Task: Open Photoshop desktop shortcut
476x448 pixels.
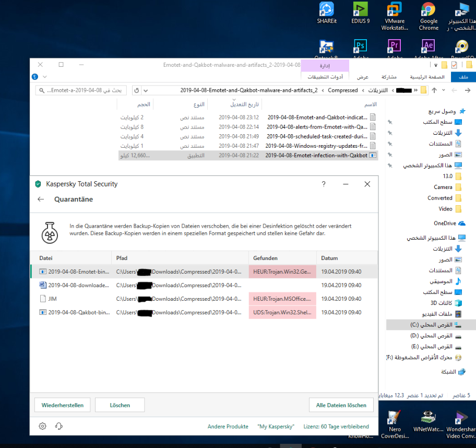Action: [360, 48]
